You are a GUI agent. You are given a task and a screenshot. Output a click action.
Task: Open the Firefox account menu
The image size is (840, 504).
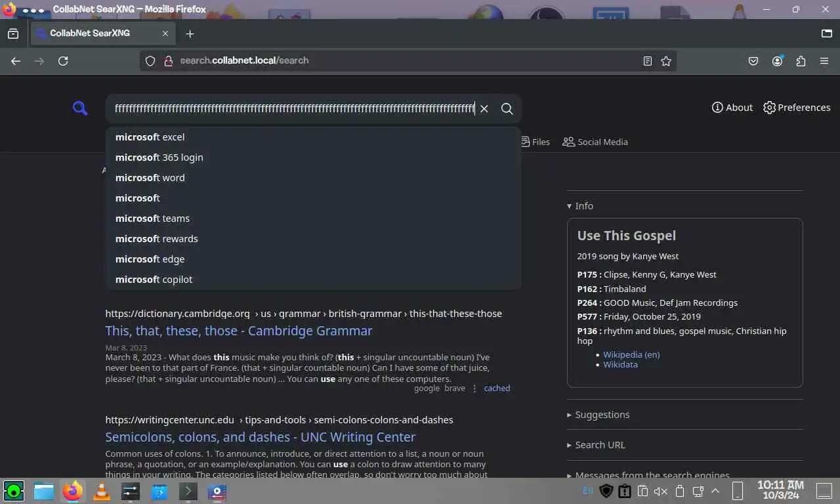[778, 61]
